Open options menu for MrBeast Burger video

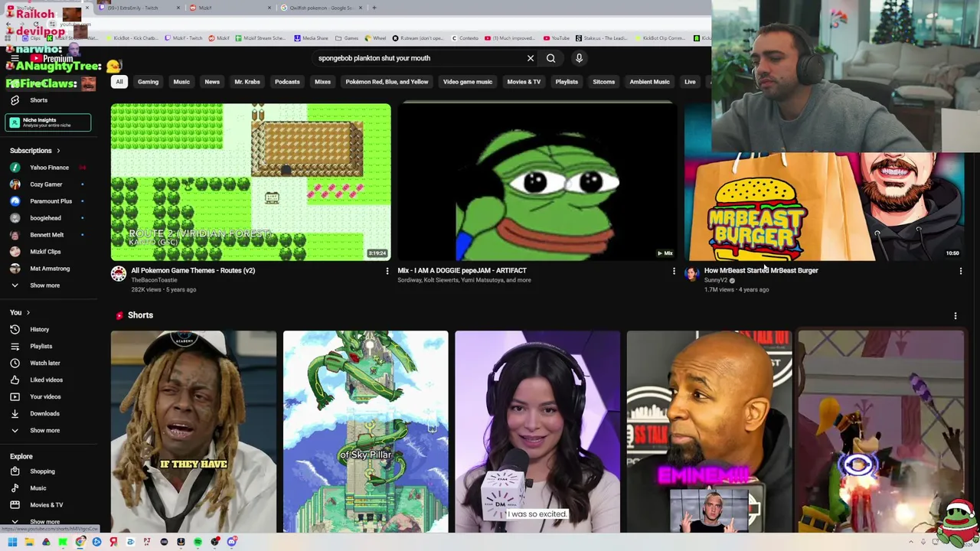pos(960,271)
